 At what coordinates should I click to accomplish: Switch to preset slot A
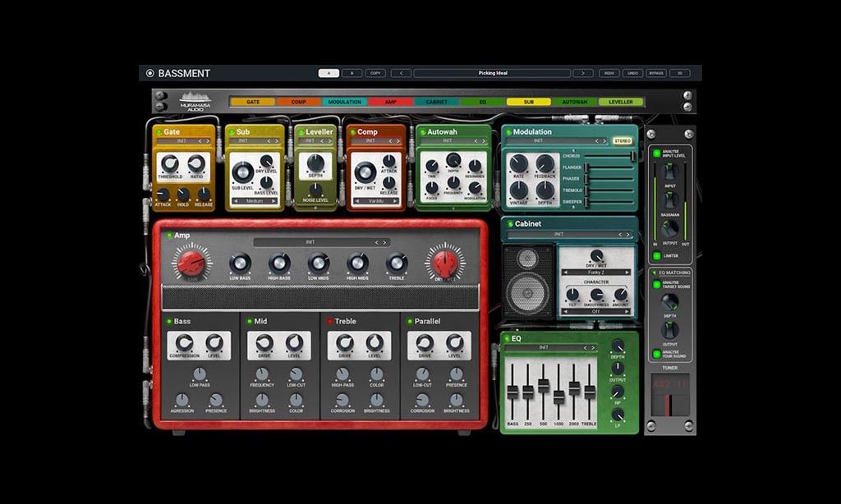click(329, 73)
